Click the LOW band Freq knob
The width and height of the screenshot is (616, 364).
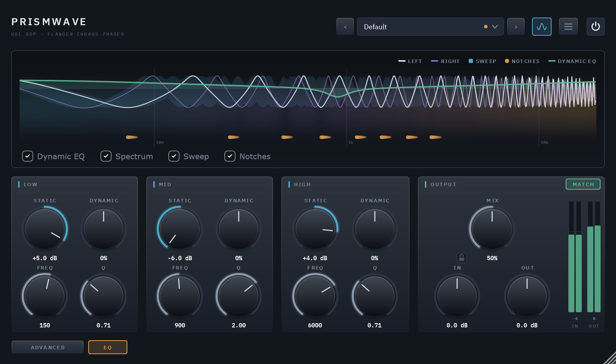(x=45, y=296)
